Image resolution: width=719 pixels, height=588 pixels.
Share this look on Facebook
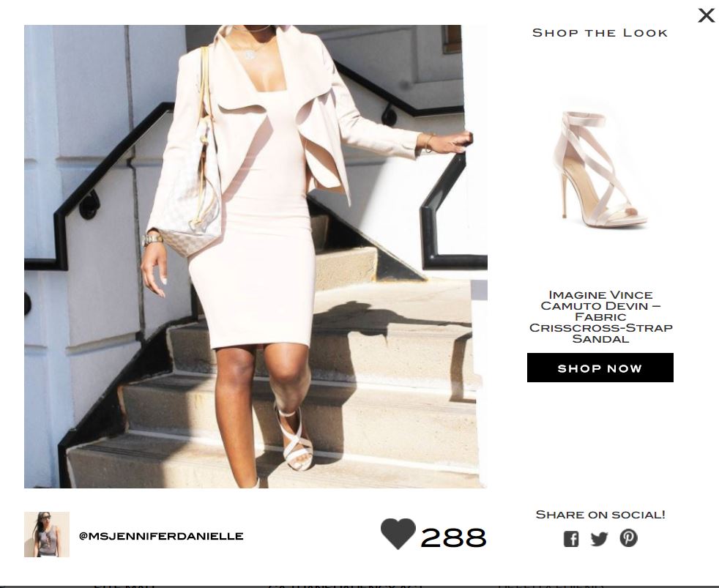coord(571,538)
